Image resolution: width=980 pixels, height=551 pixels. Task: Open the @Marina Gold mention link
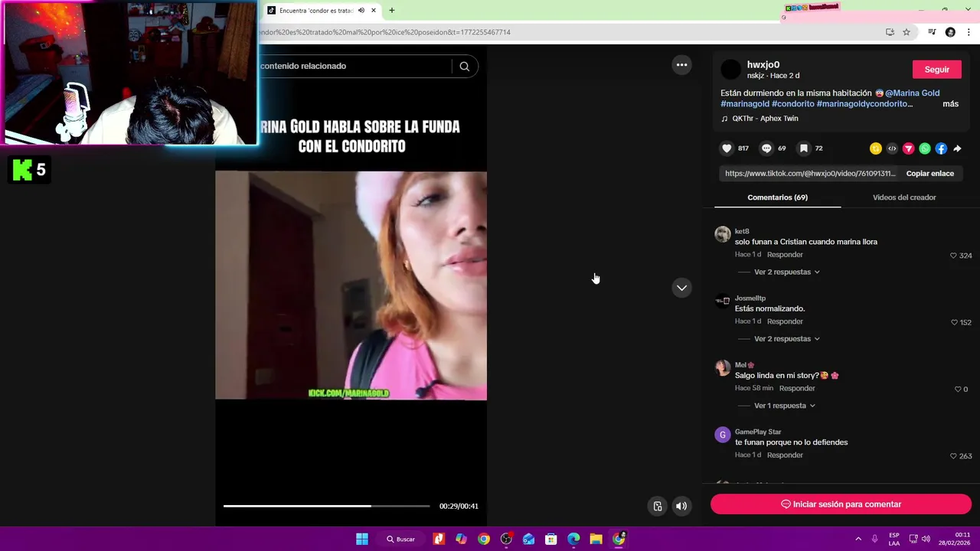tap(912, 93)
